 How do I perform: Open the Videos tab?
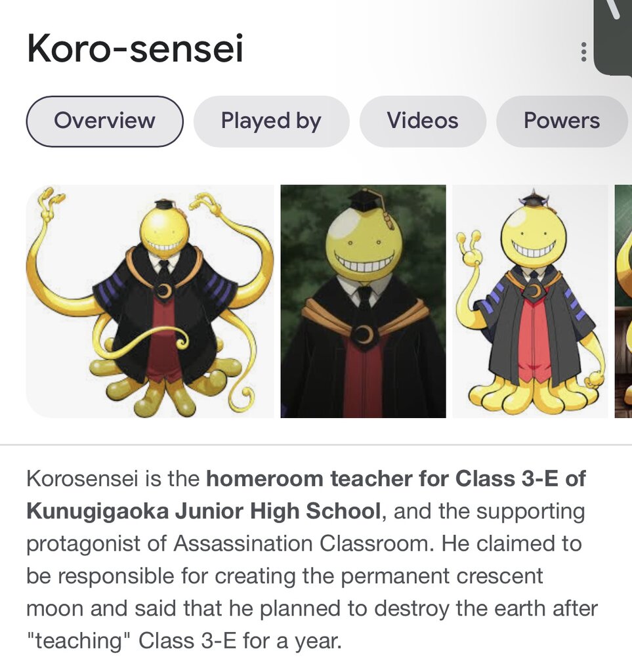coord(423,121)
